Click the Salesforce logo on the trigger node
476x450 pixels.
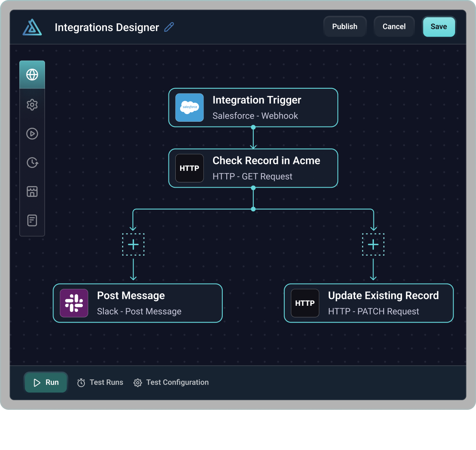(189, 107)
